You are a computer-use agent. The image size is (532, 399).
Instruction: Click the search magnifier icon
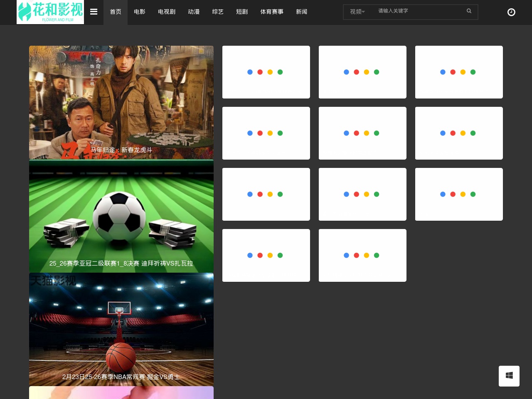[x=469, y=11]
